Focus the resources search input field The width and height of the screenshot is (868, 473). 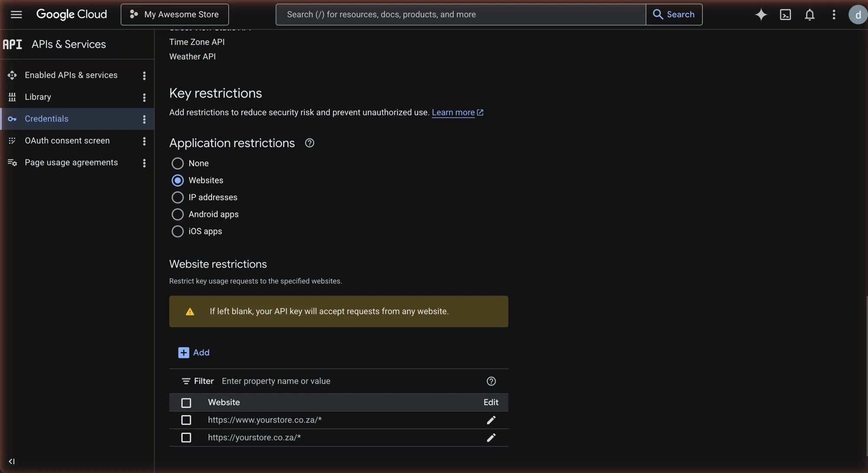(461, 14)
